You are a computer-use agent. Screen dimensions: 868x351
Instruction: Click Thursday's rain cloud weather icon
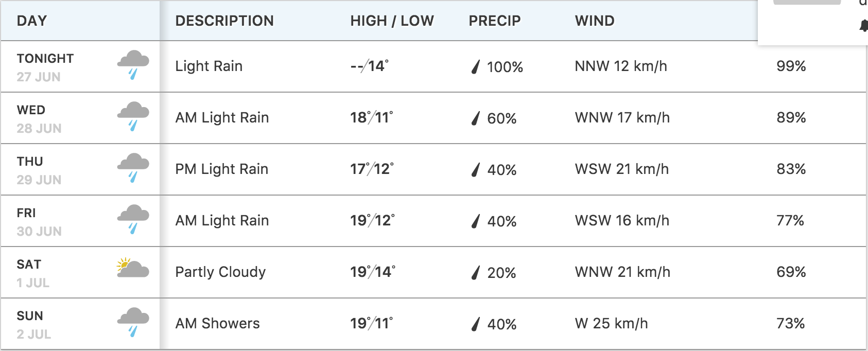(x=133, y=168)
